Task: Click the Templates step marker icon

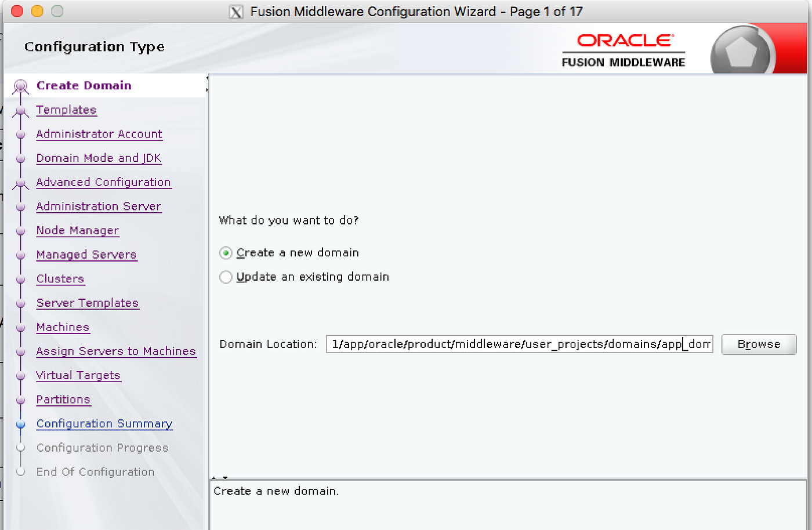Action: tap(21, 111)
